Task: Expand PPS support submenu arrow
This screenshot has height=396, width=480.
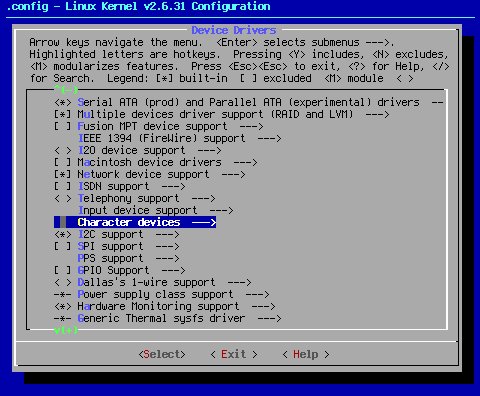Action: [x=167, y=258]
